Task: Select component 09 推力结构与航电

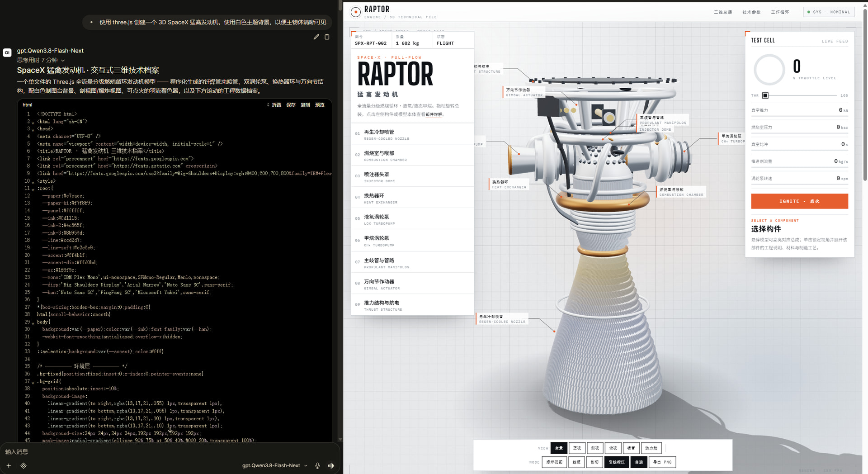Action: [412, 305]
